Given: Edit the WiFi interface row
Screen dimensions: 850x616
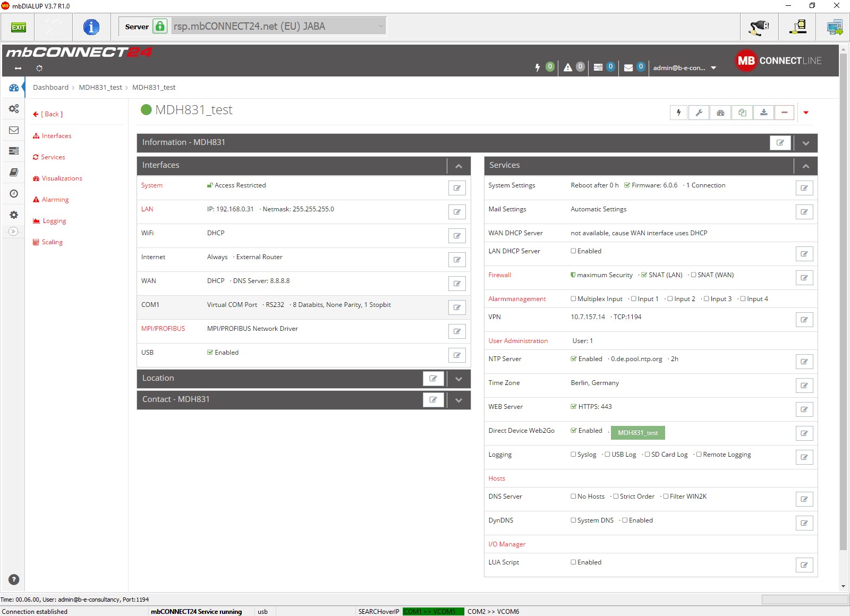Looking at the screenshot, I should pos(457,236).
